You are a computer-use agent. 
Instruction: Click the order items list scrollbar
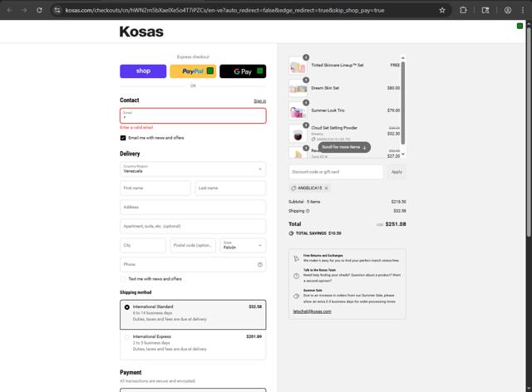click(402, 103)
